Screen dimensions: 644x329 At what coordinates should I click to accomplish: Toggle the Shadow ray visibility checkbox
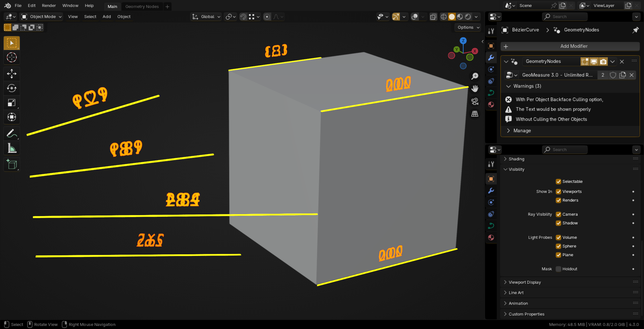[x=558, y=223]
